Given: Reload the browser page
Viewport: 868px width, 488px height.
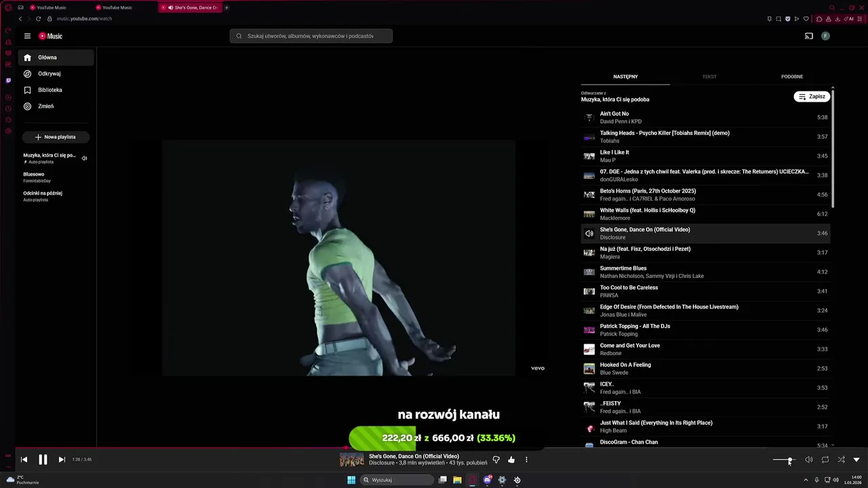Looking at the screenshot, I should [x=38, y=19].
